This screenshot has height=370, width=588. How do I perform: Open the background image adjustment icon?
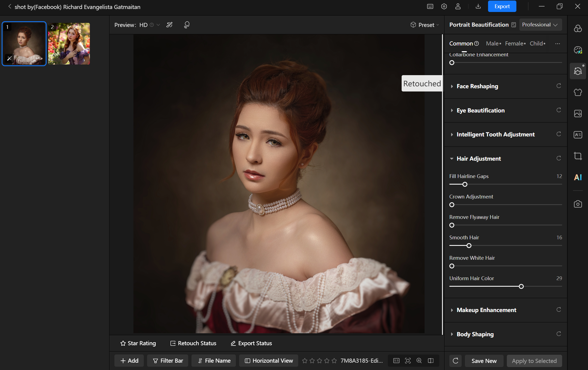(578, 114)
